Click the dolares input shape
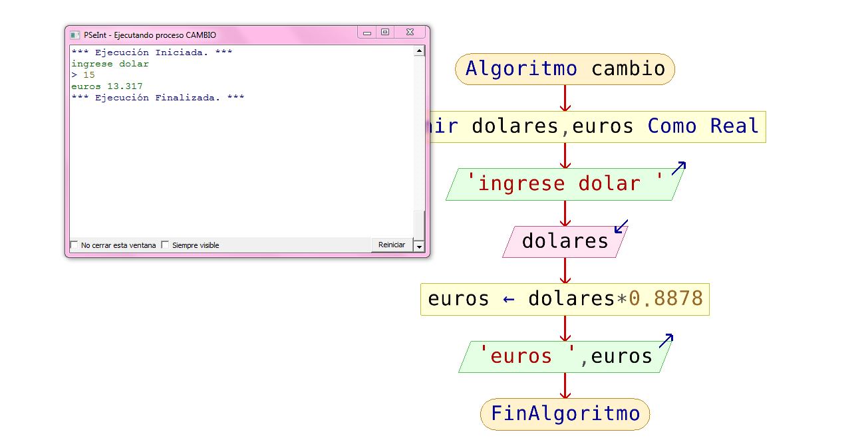Image resolution: width=868 pixels, height=438 pixels. tap(565, 241)
